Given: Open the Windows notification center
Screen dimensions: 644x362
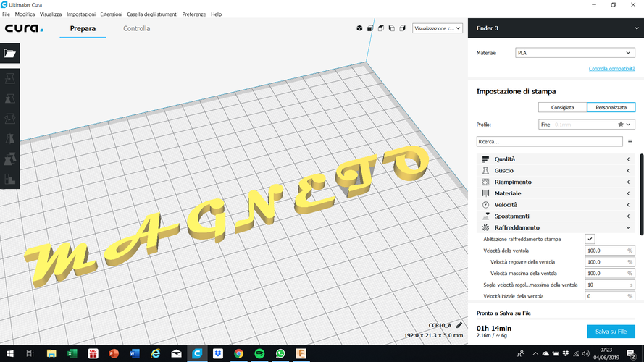Looking at the screenshot, I should [632, 353].
